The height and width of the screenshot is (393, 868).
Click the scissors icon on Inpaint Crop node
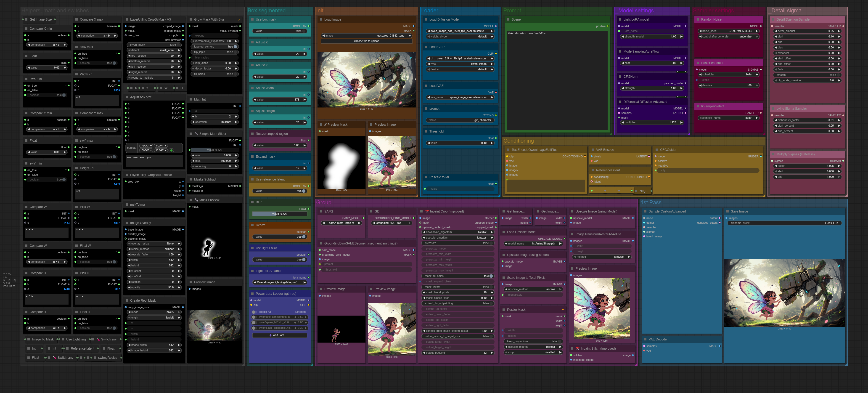[427, 212]
